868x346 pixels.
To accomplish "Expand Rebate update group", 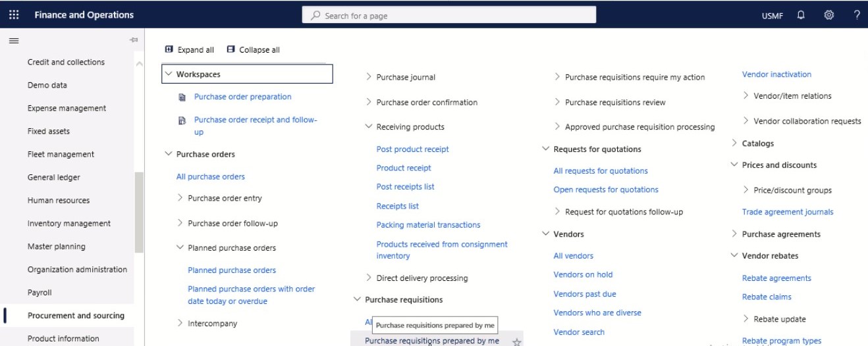I will [746, 319].
